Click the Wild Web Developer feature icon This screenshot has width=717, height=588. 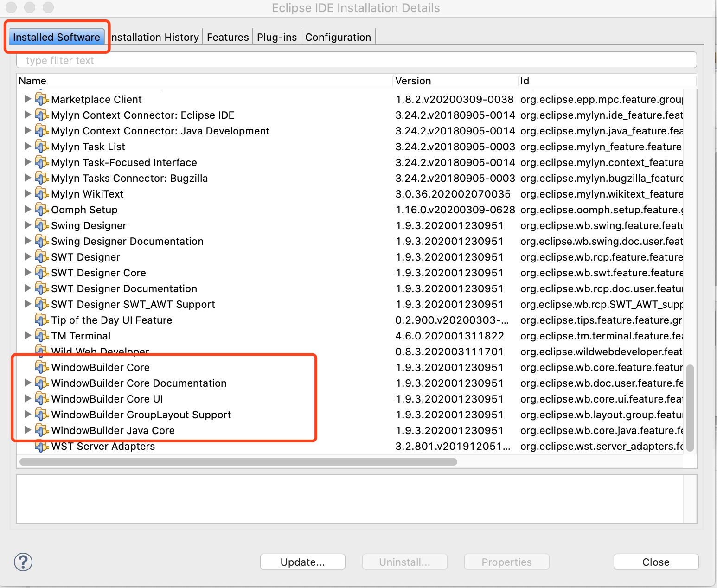(x=42, y=351)
